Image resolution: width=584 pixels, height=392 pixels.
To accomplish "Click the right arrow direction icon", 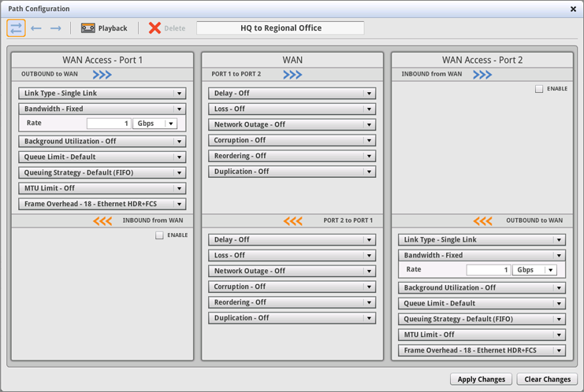I will tap(56, 28).
